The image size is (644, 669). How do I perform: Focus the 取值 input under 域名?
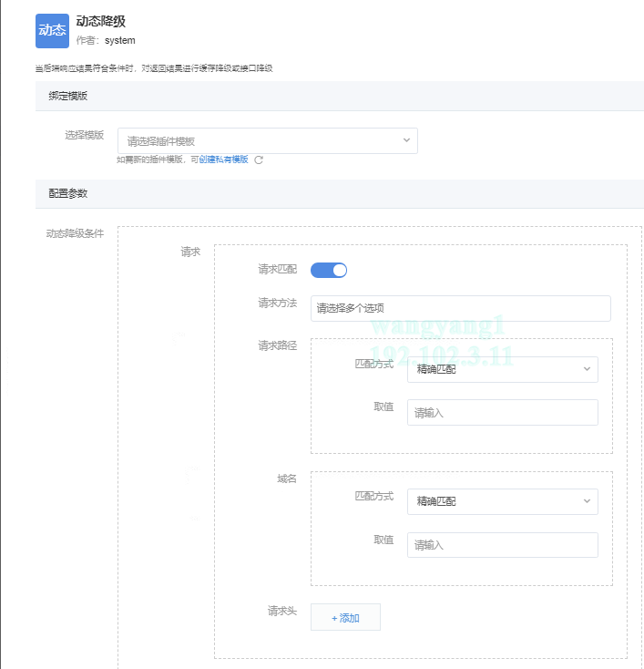point(502,545)
